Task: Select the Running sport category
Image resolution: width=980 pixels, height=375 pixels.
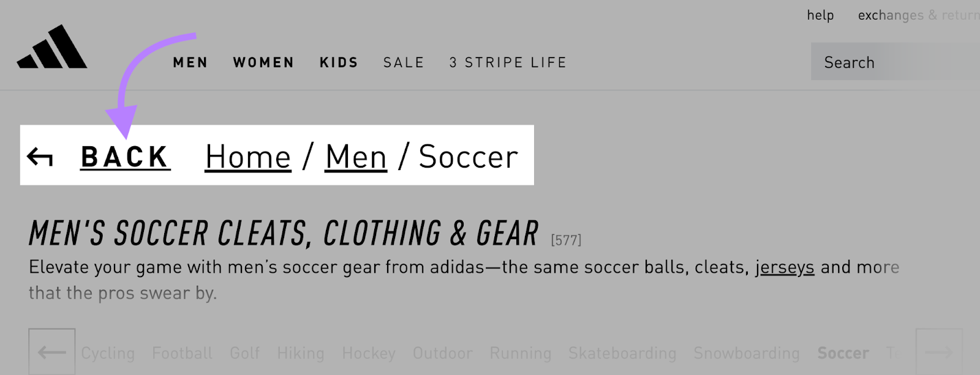Action: (x=520, y=353)
